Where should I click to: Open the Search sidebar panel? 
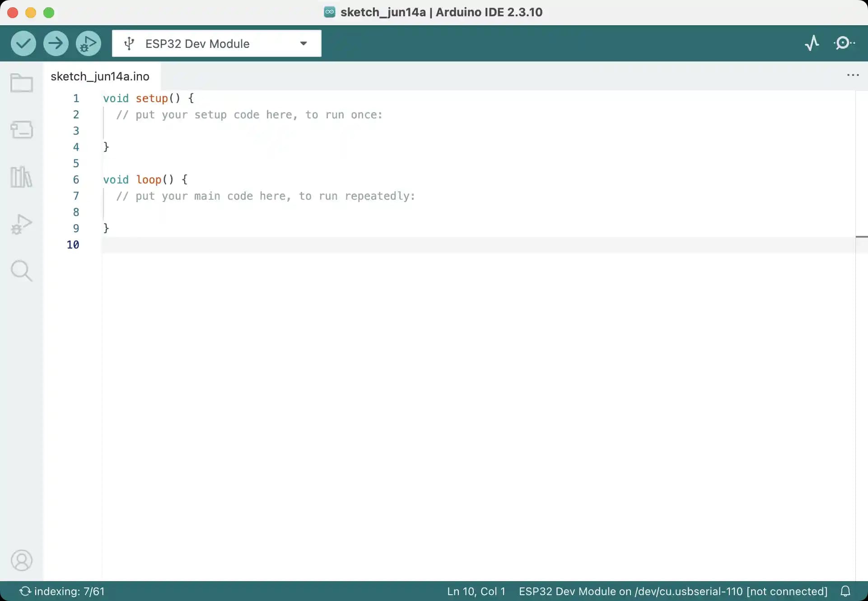pyautogui.click(x=22, y=271)
